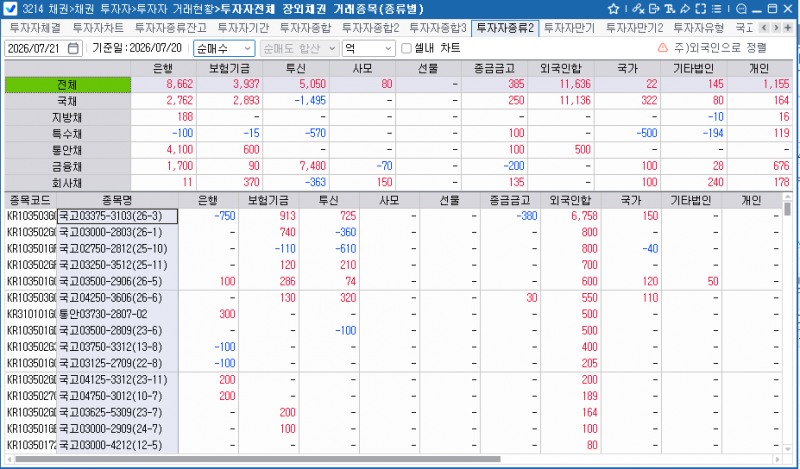
Task: Select 국고03750-3312(13-8) item
Action: [117, 347]
